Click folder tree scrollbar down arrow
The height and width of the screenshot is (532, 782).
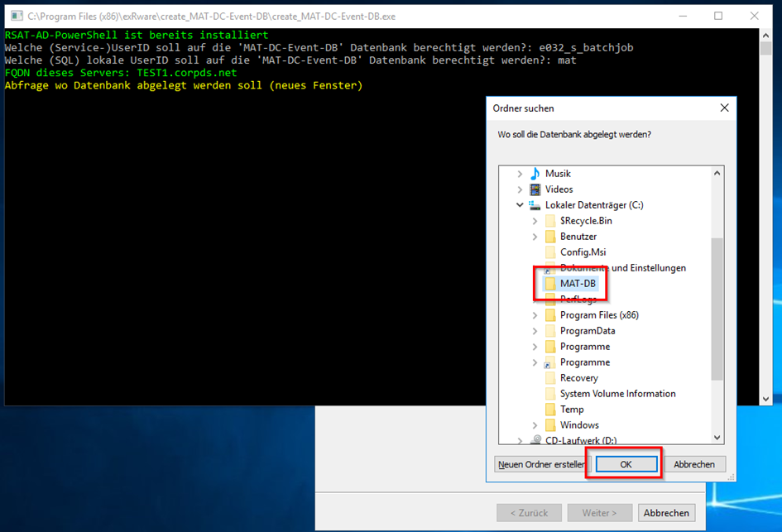coord(717,438)
